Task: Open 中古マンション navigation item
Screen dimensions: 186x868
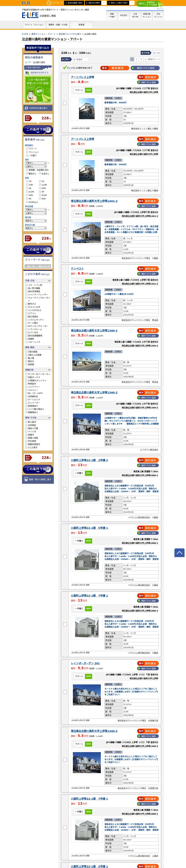Action: [158, 15]
